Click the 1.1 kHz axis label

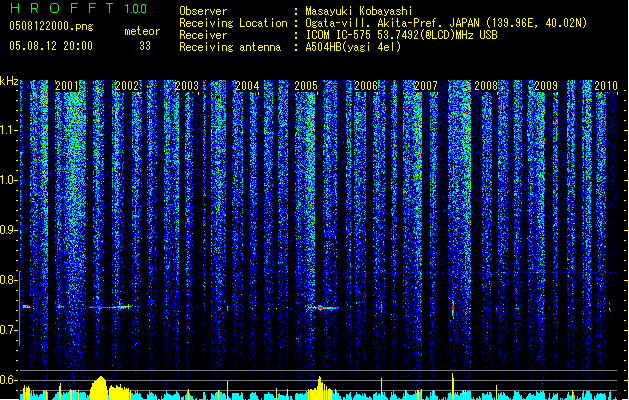click(x=8, y=130)
